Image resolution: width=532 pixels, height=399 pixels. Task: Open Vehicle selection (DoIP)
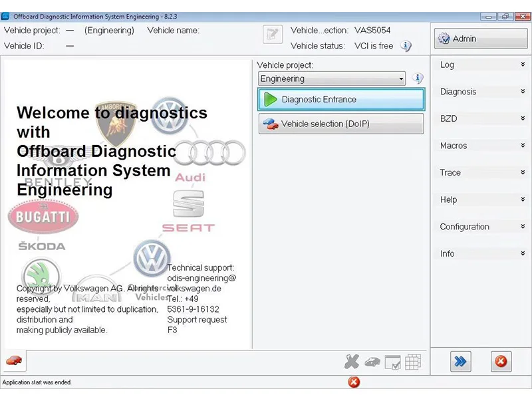click(x=341, y=124)
